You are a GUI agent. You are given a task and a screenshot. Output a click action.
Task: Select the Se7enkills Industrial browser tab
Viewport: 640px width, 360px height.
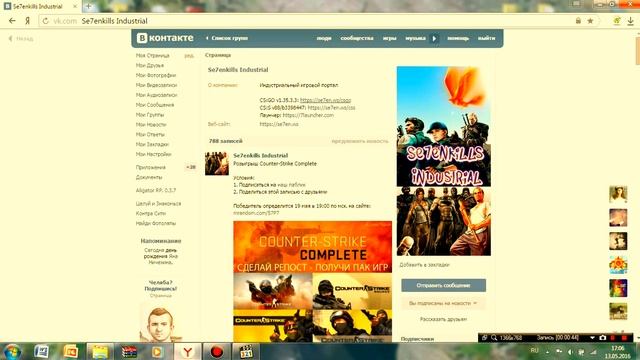click(x=40, y=6)
